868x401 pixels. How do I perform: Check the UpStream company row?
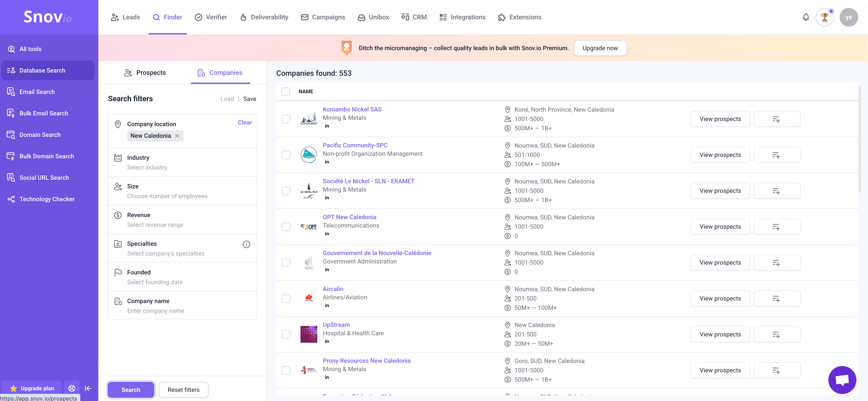286,335
